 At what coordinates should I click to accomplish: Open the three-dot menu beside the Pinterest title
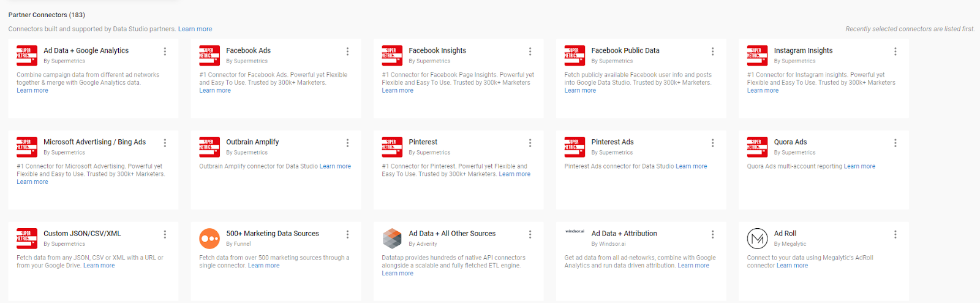point(530,143)
